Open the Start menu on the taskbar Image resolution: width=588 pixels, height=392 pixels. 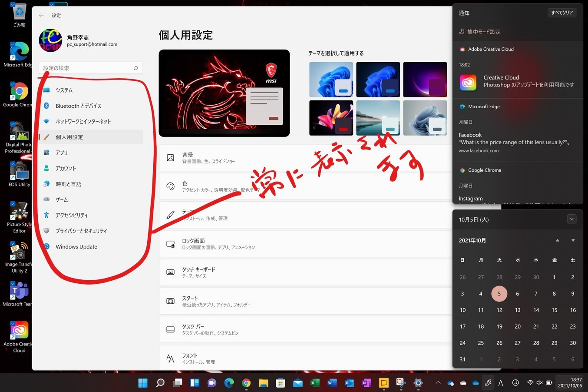(143, 383)
